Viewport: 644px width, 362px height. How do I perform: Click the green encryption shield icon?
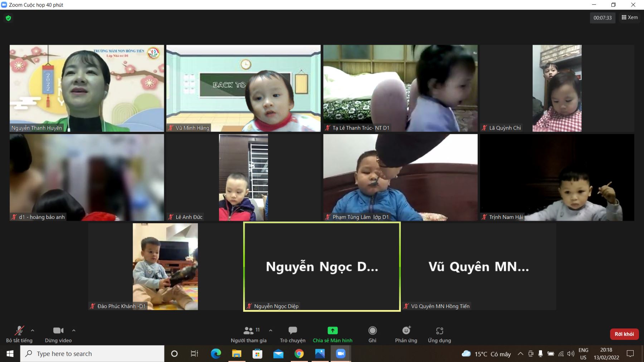point(9,18)
